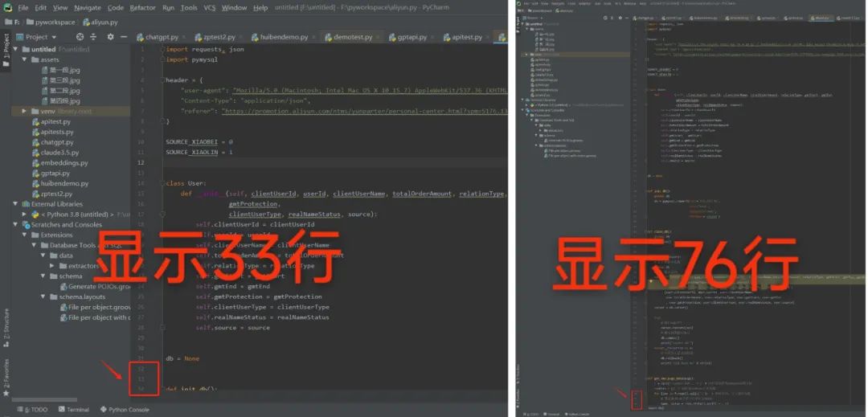The height and width of the screenshot is (417, 868).
Task: Switch to the demotest.py editor tab
Action: tap(353, 37)
